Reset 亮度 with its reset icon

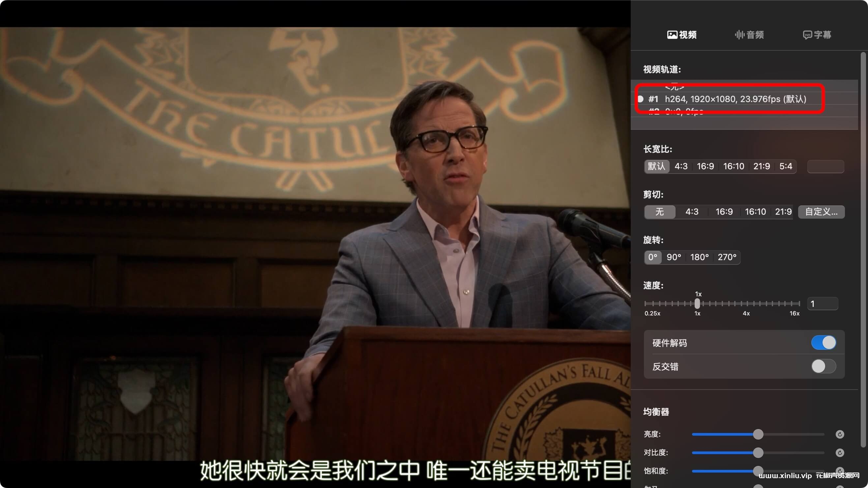point(840,434)
